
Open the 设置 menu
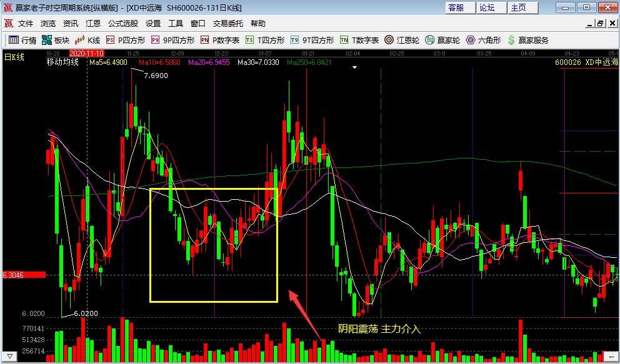coord(153,24)
